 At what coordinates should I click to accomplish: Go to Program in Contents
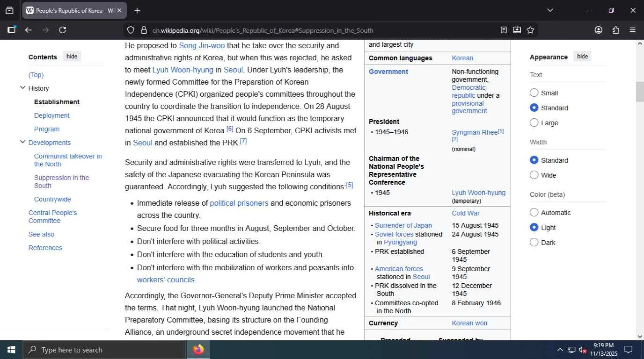tap(47, 129)
